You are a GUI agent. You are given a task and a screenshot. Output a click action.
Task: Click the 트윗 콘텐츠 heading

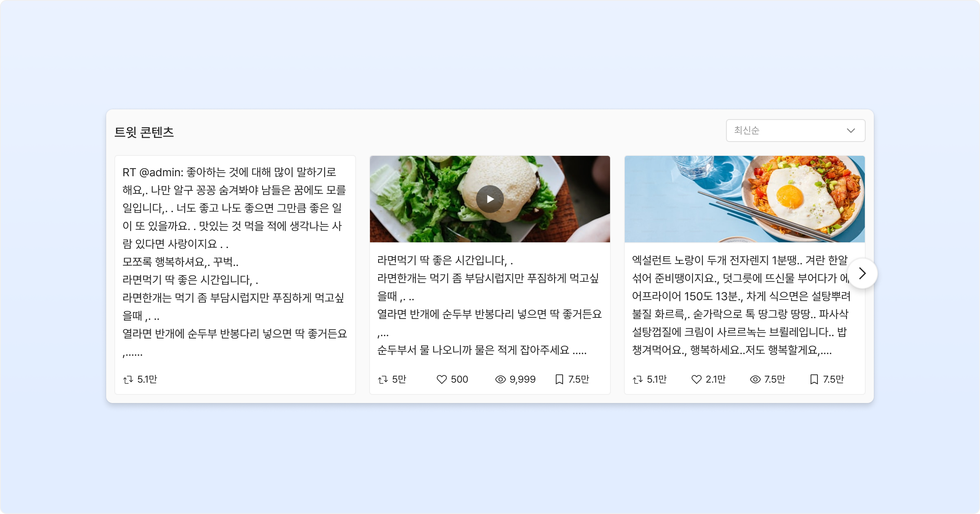coord(144,132)
